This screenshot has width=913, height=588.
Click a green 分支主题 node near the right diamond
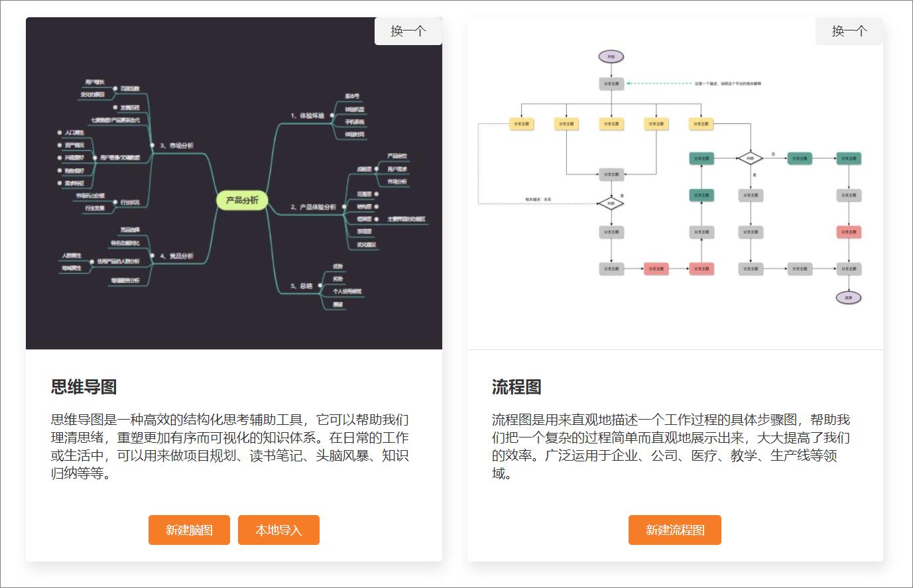point(800,158)
